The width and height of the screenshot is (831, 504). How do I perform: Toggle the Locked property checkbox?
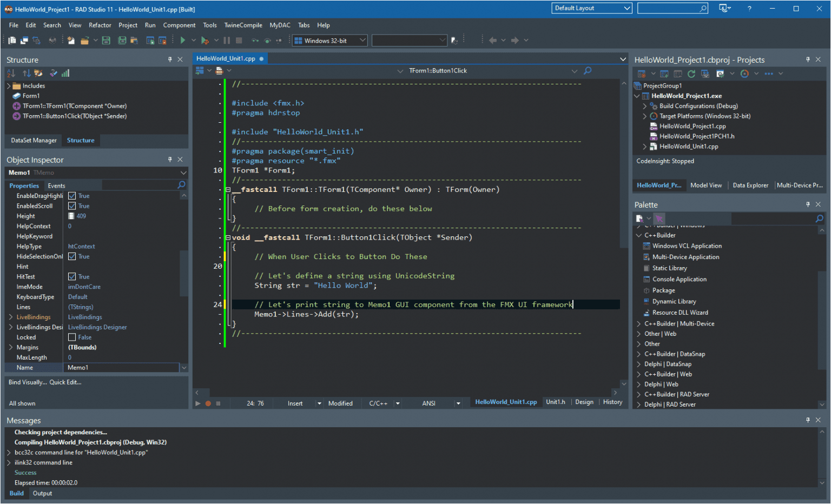[72, 337]
